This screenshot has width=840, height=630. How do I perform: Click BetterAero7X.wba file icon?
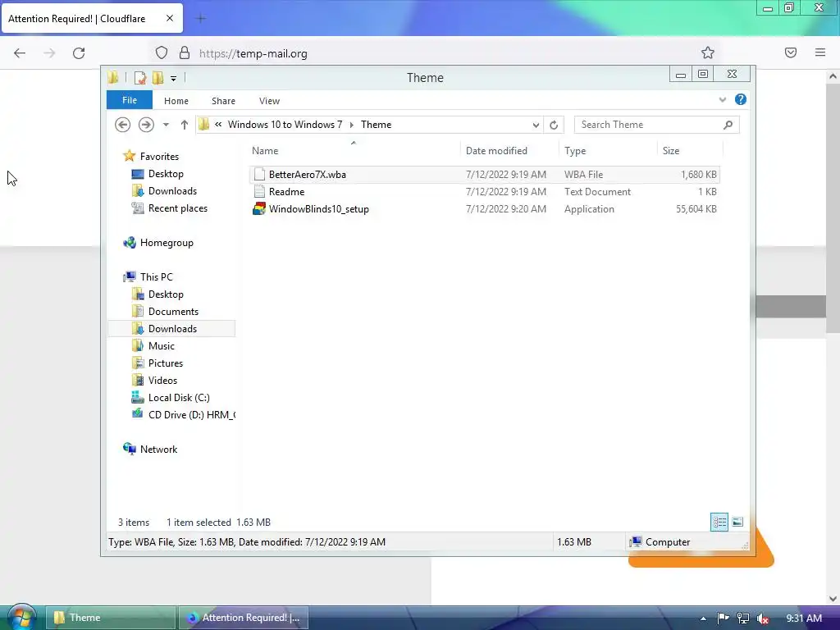tap(259, 174)
